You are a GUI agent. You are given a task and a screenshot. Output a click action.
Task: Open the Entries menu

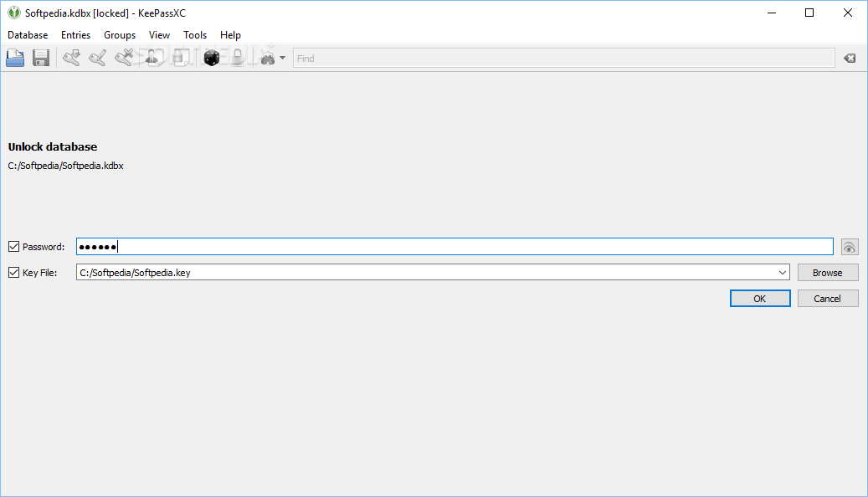(x=76, y=35)
